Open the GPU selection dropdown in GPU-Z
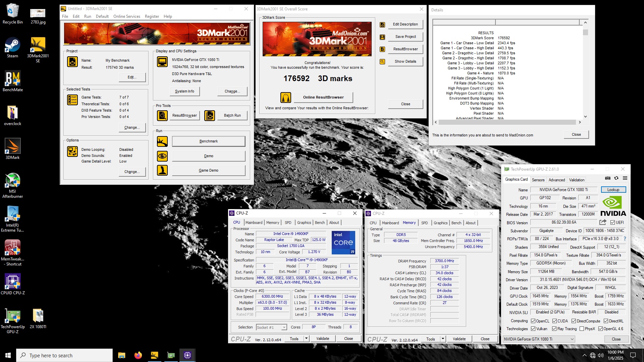644x362 pixels. pyautogui.click(x=539, y=339)
